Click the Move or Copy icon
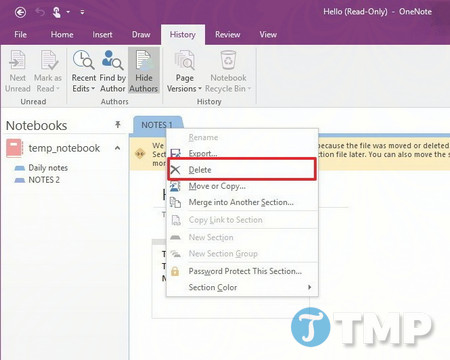 coord(175,186)
